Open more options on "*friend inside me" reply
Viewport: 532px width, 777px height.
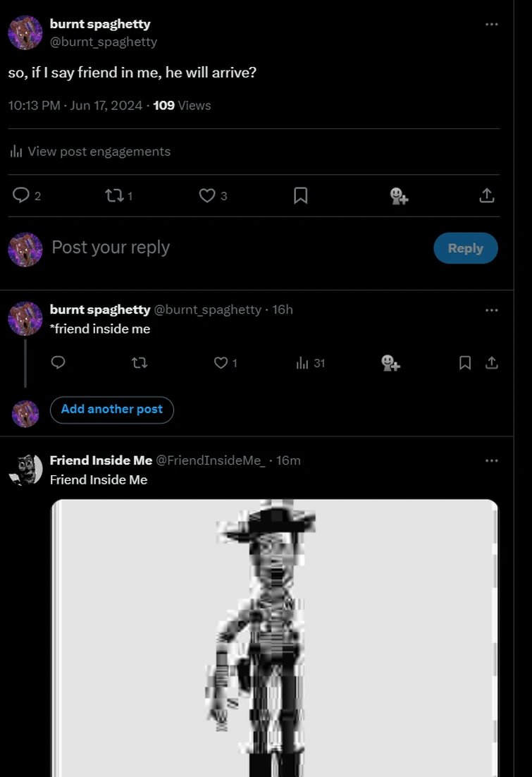(x=491, y=310)
